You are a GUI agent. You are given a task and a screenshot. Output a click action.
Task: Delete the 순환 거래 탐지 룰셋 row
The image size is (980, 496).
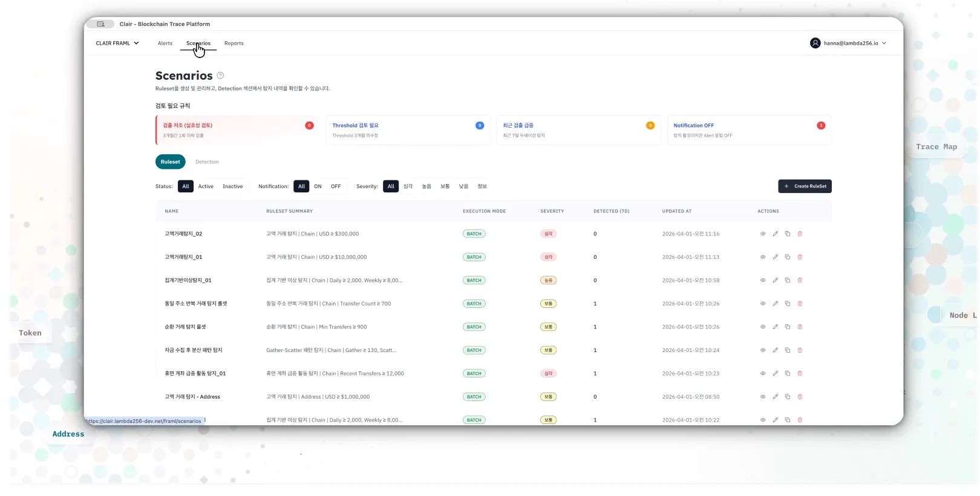click(x=800, y=327)
